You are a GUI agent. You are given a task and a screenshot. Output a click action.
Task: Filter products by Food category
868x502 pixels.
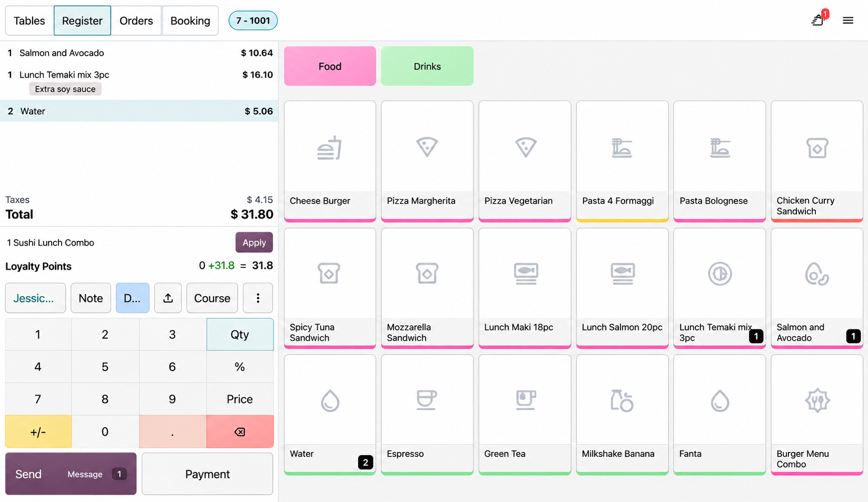click(330, 66)
